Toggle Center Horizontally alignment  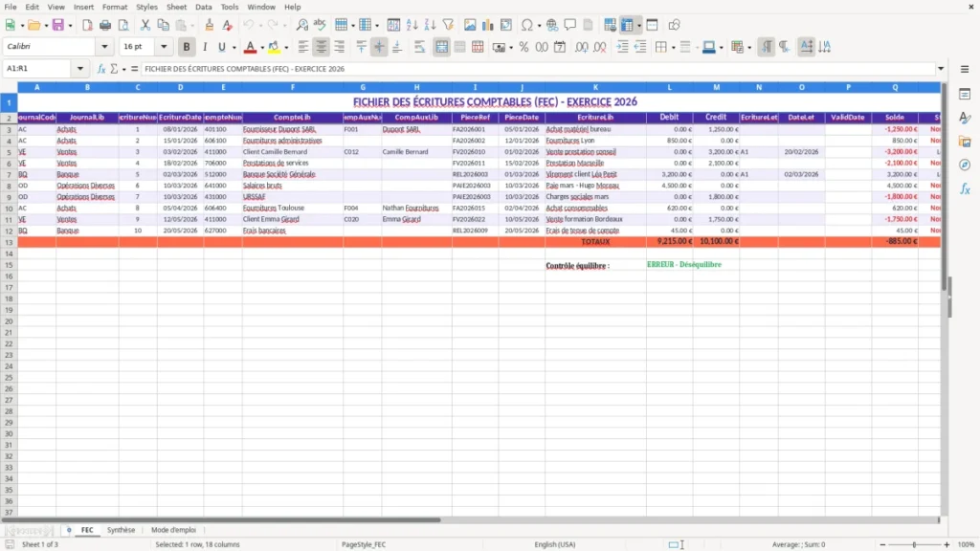(x=322, y=47)
